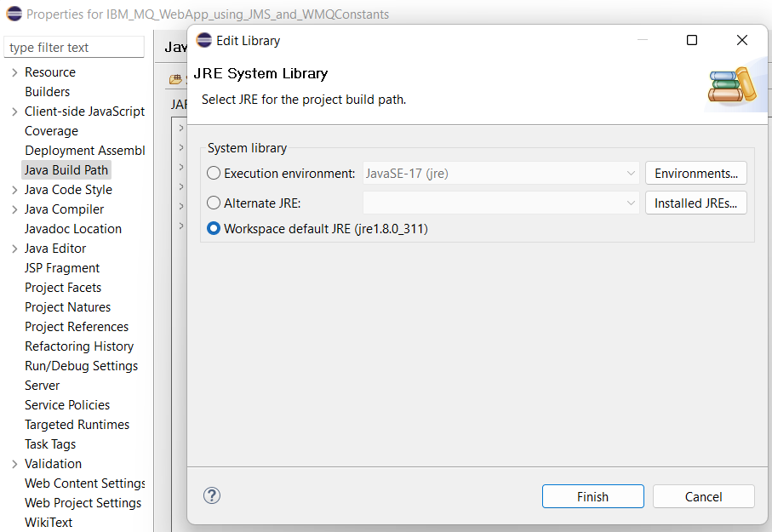Select the Project Facets page
The width and height of the screenshot is (772, 532).
tap(63, 287)
